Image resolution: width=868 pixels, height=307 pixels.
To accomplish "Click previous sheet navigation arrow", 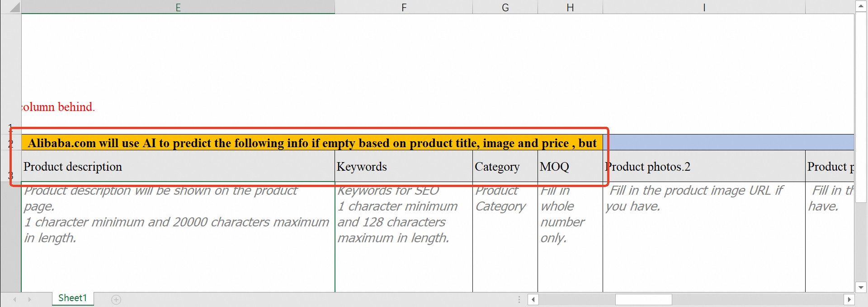I will 15,299.
